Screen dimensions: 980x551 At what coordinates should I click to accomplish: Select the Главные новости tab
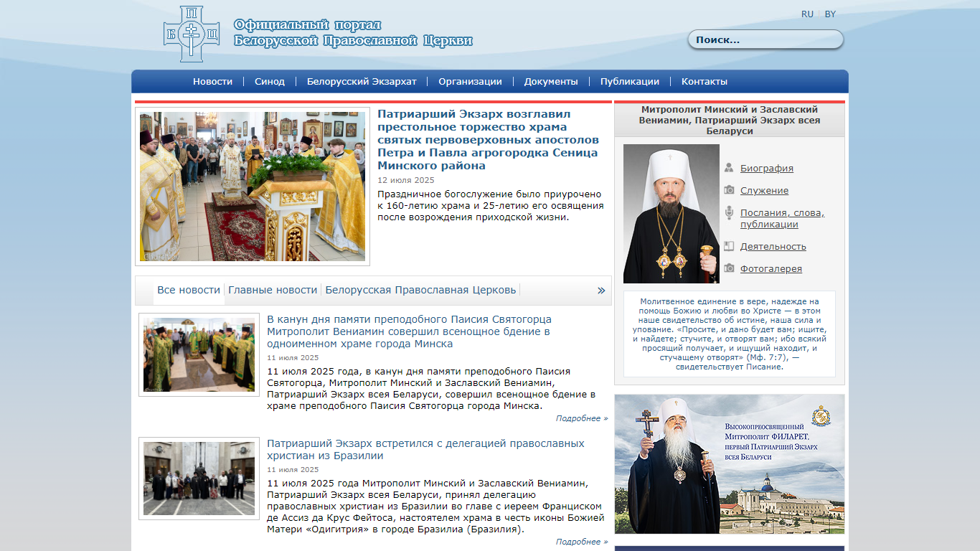coord(273,290)
